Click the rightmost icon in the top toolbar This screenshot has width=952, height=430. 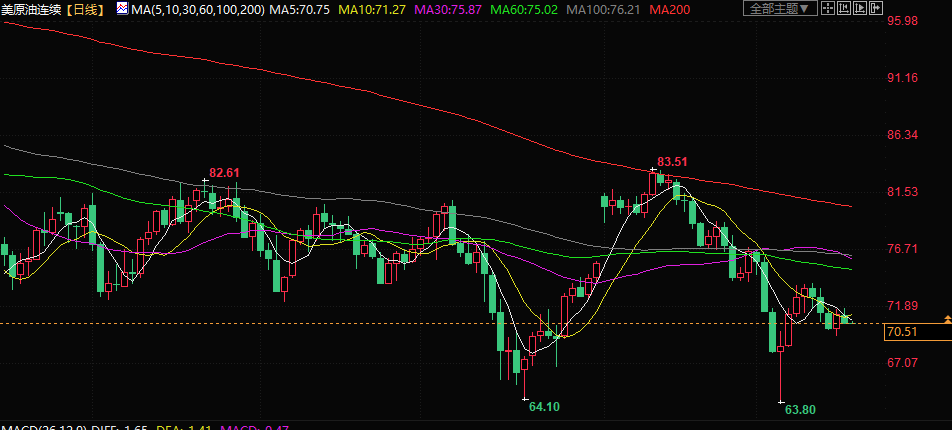click(x=877, y=8)
